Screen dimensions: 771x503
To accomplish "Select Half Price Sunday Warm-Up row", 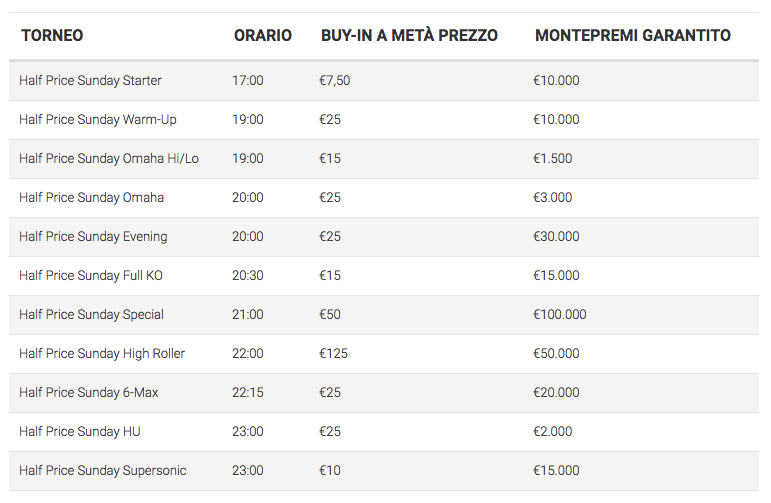I will (98, 119).
